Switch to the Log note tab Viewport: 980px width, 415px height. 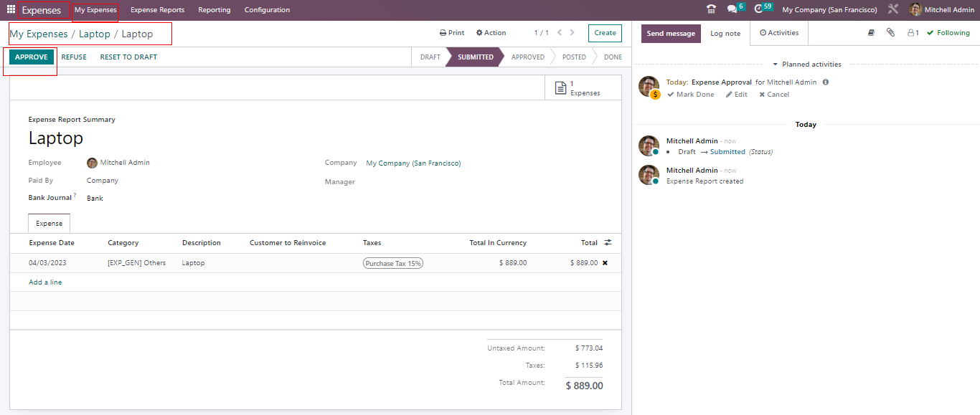click(x=725, y=34)
